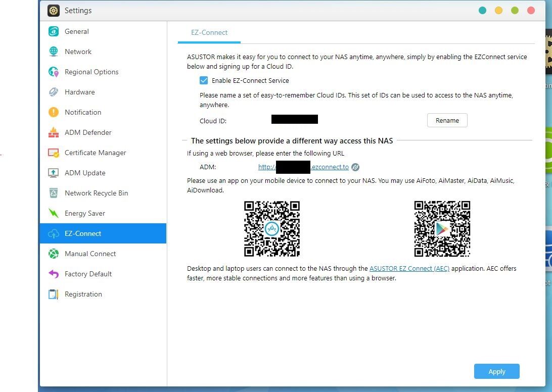Go to Energy Saver section
This screenshot has height=392, width=552.
pos(103,213)
